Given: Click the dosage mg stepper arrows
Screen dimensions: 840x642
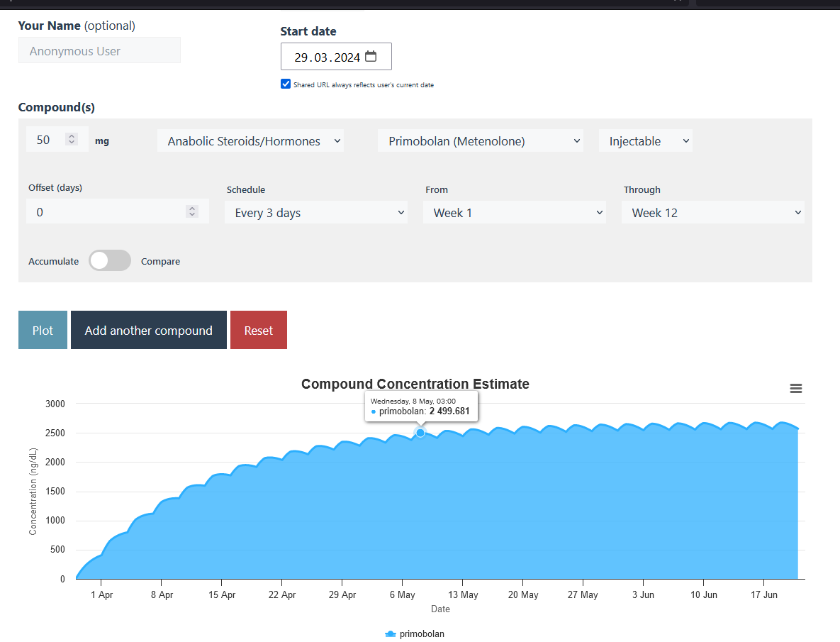Looking at the screenshot, I should pyautogui.click(x=72, y=140).
